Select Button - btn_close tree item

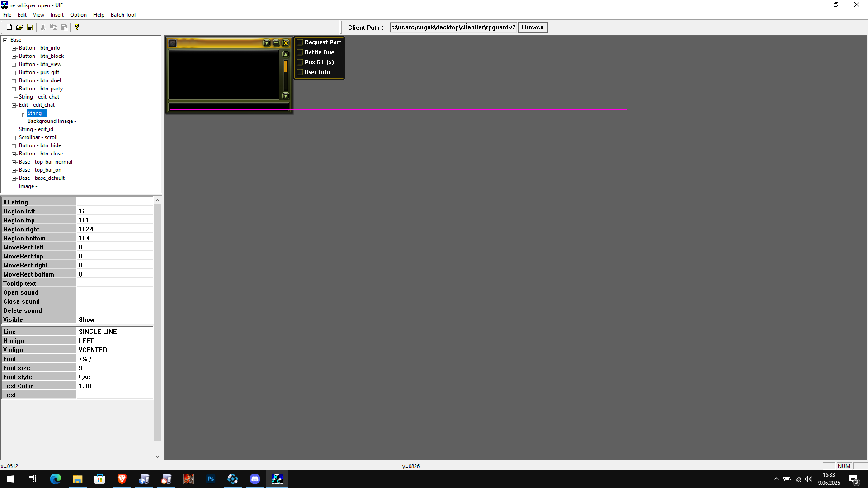point(41,154)
